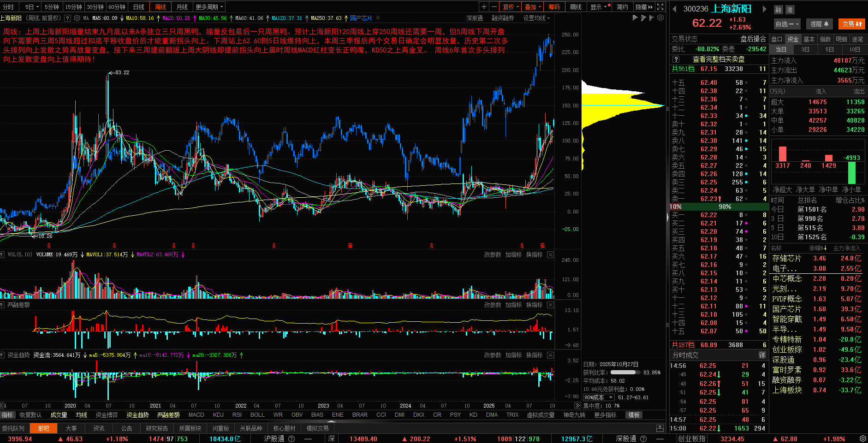The height and width of the screenshot is (443, 868).
Task: Click the 存储芯片 sector row
Action: click(817, 258)
